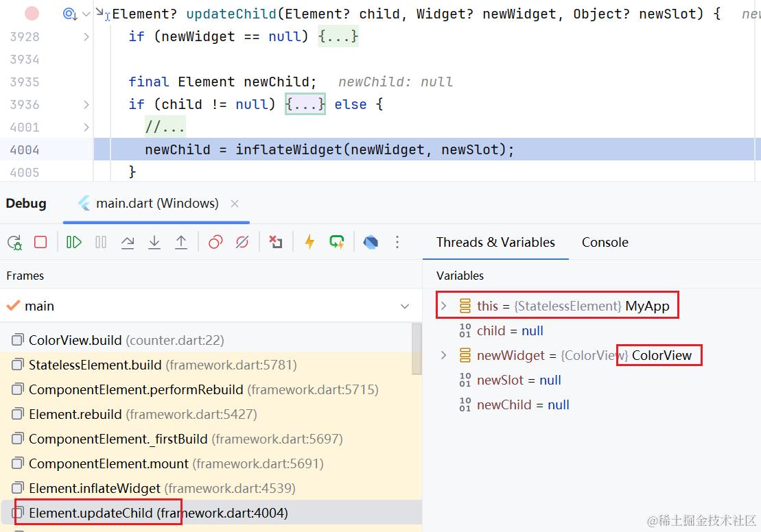The height and width of the screenshot is (532, 761).
Task: Select the StatelessElement.build frame
Action: 207,365
